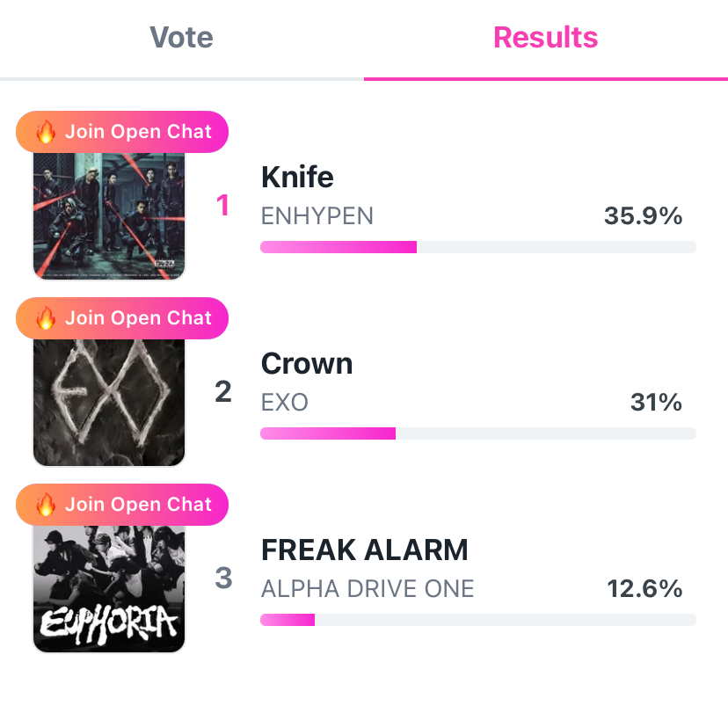This screenshot has width=728, height=728.
Task: Click the Knife song title
Action: tap(297, 178)
